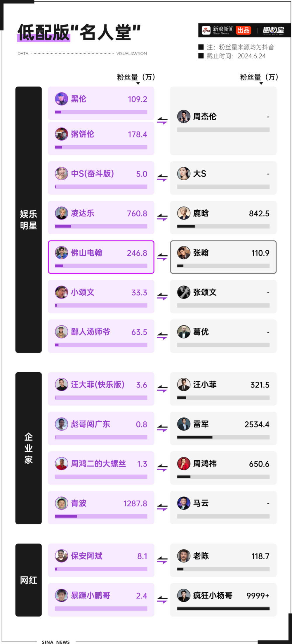Image resolution: width=292 pixels, height=644 pixels.
Task: Click the 佛山电翰 highlighted card name
Action: click(87, 253)
